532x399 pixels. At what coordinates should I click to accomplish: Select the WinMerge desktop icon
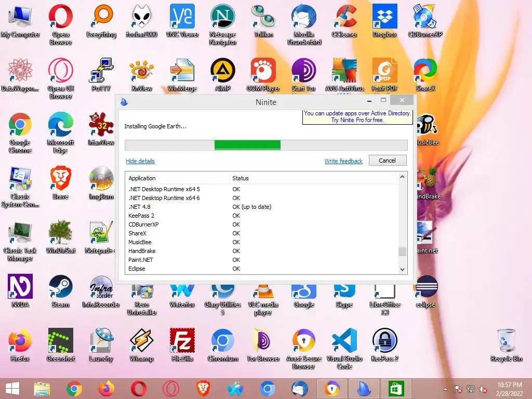pos(182,75)
